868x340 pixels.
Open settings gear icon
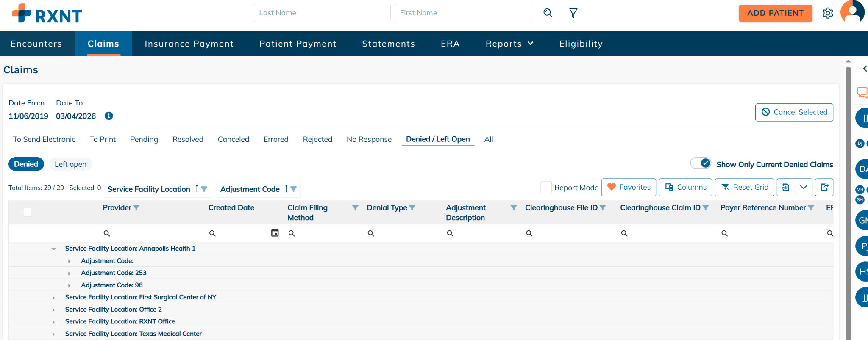(827, 13)
